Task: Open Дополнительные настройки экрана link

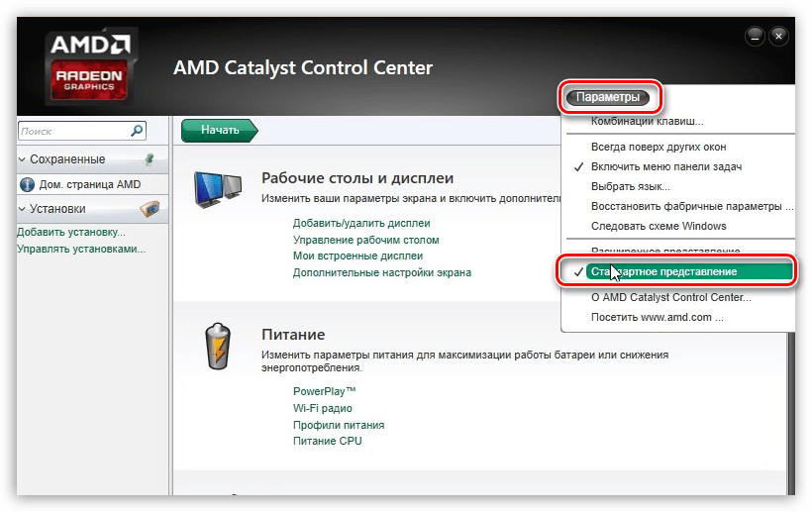Action: [x=382, y=272]
